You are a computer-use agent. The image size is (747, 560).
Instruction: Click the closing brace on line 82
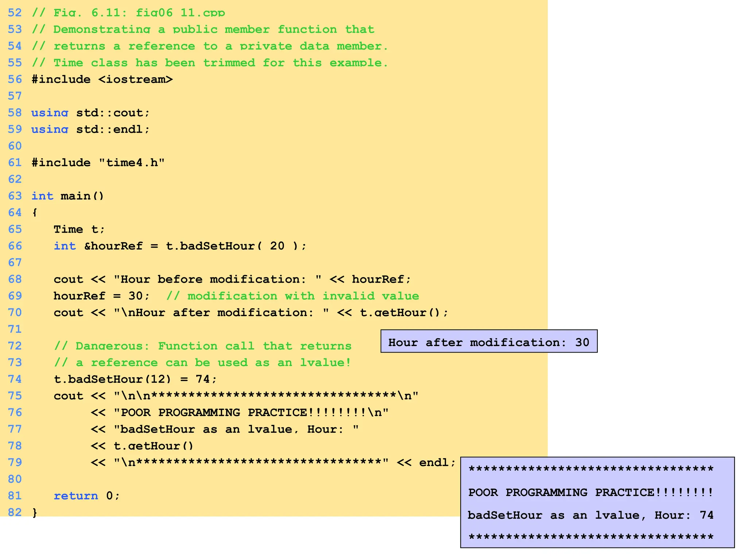click(x=35, y=513)
